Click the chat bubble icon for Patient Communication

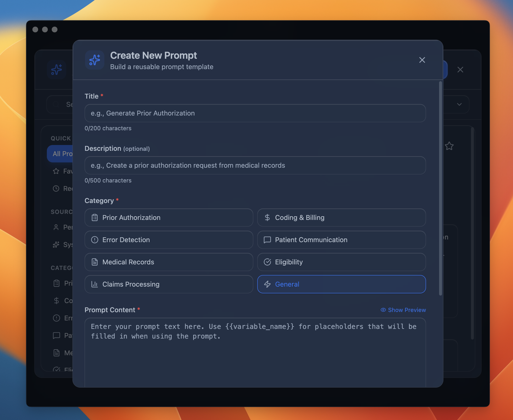pyautogui.click(x=267, y=240)
